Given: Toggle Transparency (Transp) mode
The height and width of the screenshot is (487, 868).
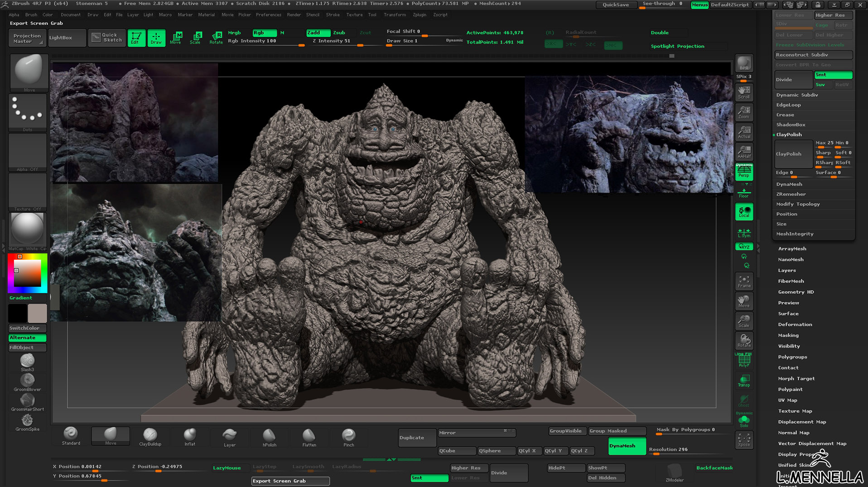Looking at the screenshot, I should [744, 381].
